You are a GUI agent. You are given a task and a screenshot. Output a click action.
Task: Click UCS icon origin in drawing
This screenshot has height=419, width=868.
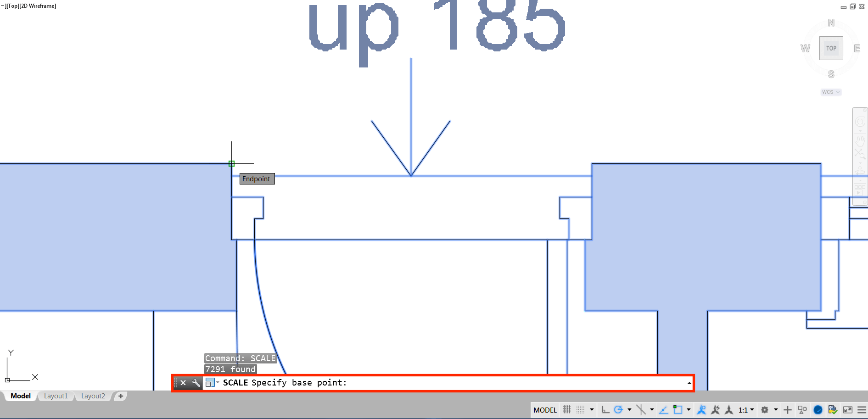[7, 380]
